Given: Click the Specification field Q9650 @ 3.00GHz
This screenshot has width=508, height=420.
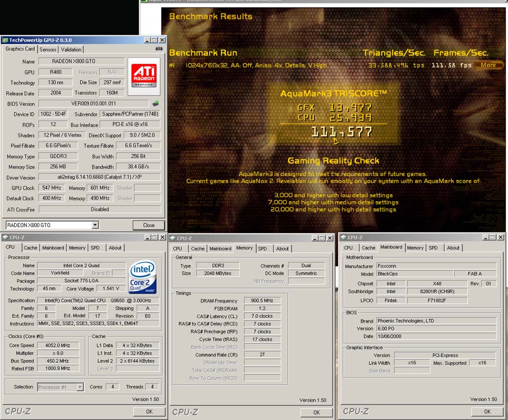Looking at the screenshot, I should tap(98, 300).
